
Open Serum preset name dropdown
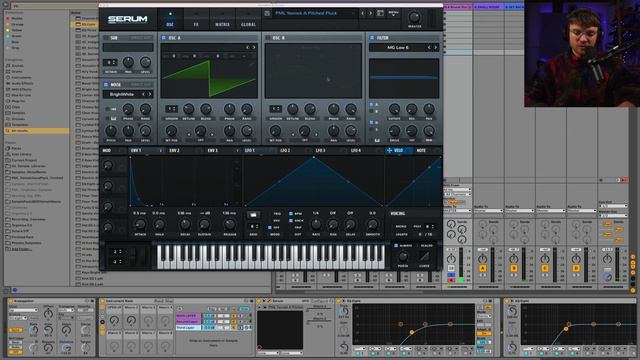pyautogui.click(x=314, y=13)
